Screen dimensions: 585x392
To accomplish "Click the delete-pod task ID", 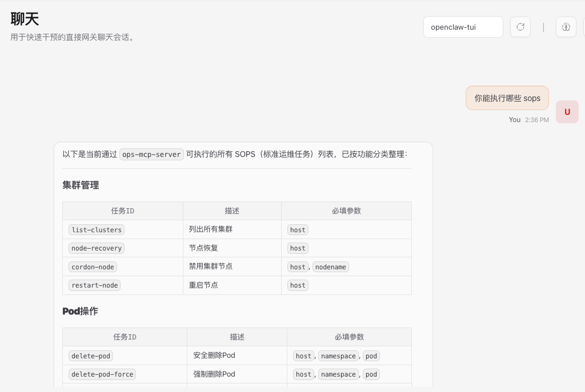I will pos(90,356).
